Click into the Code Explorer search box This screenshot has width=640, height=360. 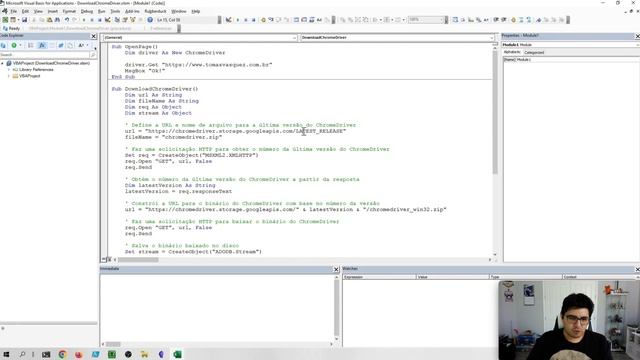click(44, 55)
